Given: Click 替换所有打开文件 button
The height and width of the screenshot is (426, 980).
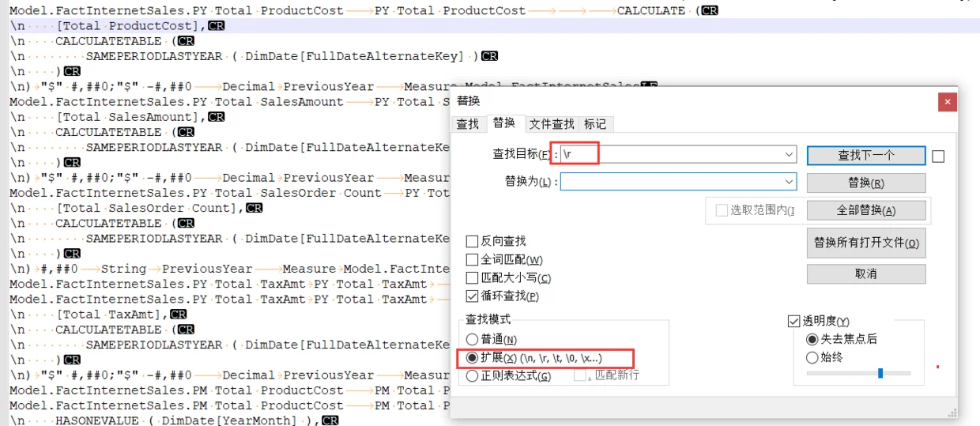Looking at the screenshot, I should point(866,243).
